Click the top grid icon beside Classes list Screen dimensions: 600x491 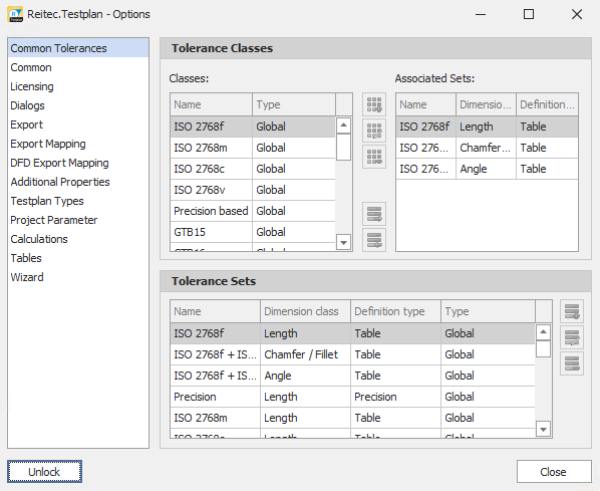pyautogui.click(x=375, y=105)
